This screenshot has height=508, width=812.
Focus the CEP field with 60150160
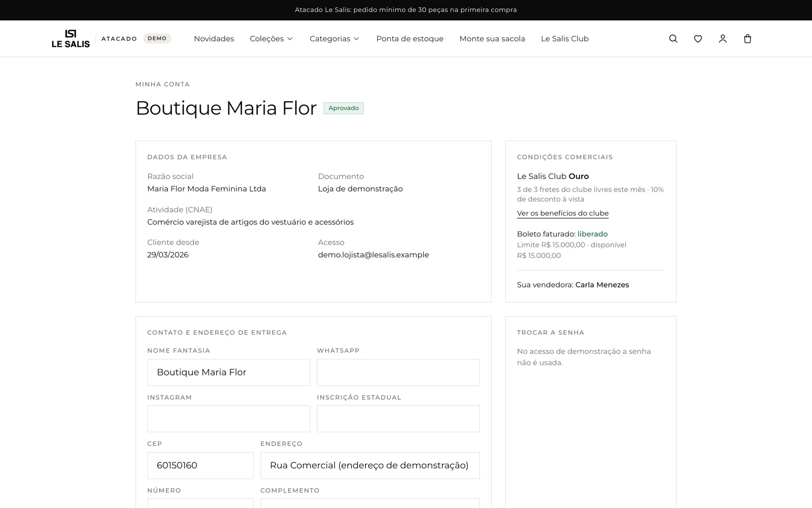tap(200, 465)
